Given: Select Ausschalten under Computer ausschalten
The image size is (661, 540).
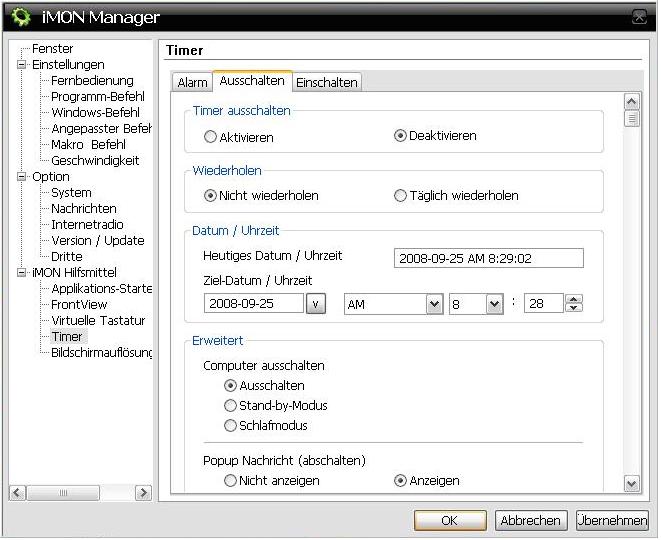Looking at the screenshot, I should [230, 385].
